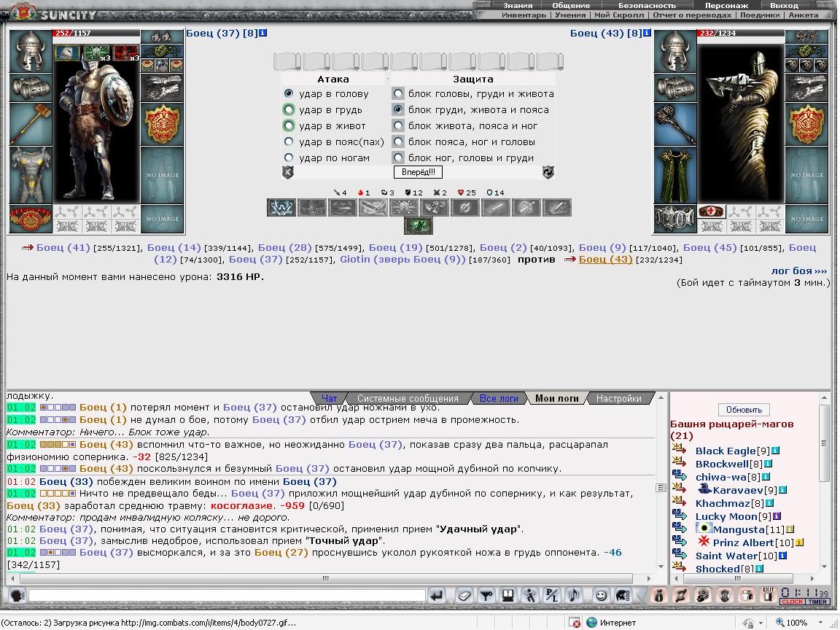Image resolution: width=840 pixels, height=630 pixels.
Task: Switch to 'Системные сообщения' tab
Action: click(408, 399)
